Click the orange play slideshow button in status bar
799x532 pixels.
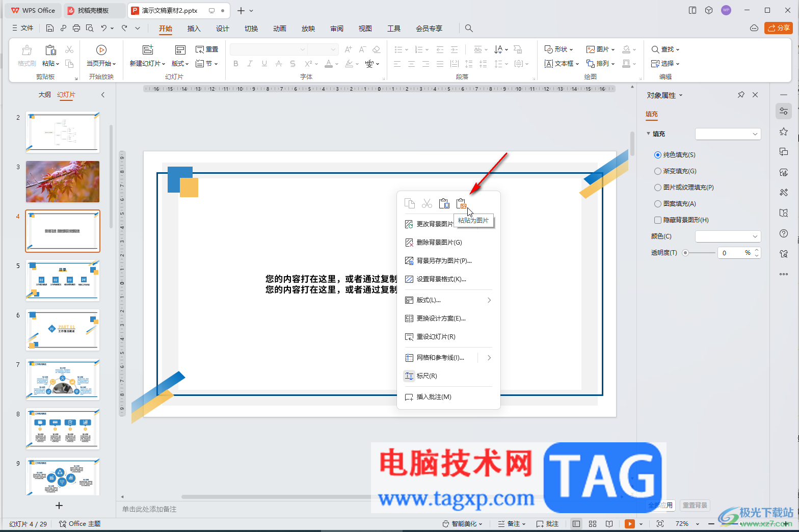630,524
